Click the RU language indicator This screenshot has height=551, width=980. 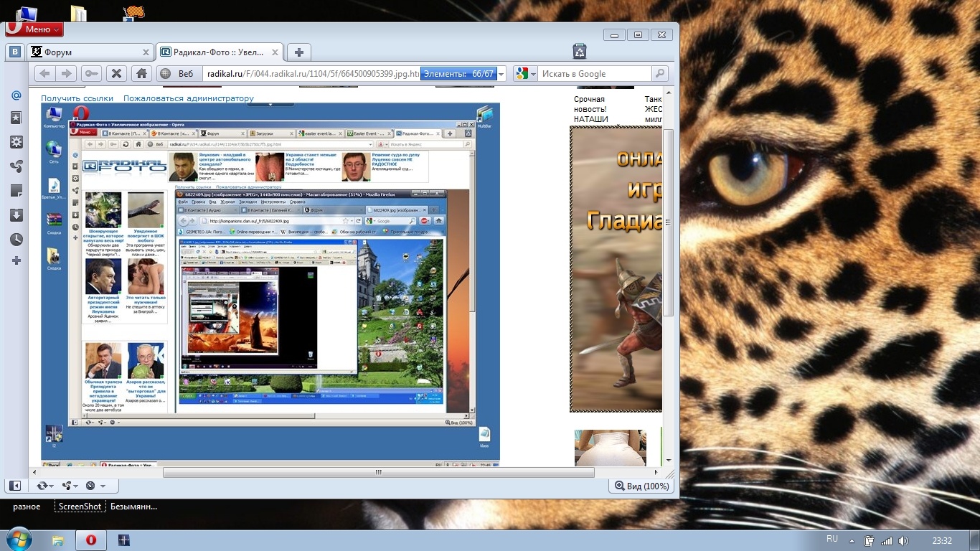832,539
